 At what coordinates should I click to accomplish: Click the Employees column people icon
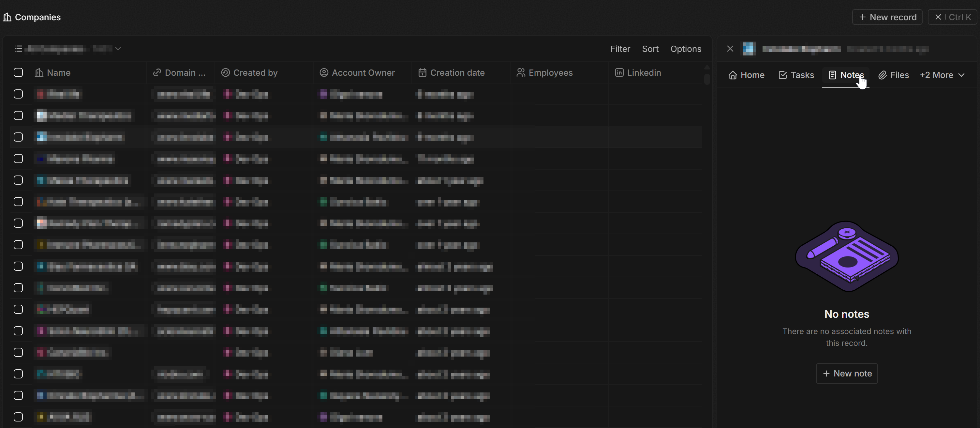520,73
